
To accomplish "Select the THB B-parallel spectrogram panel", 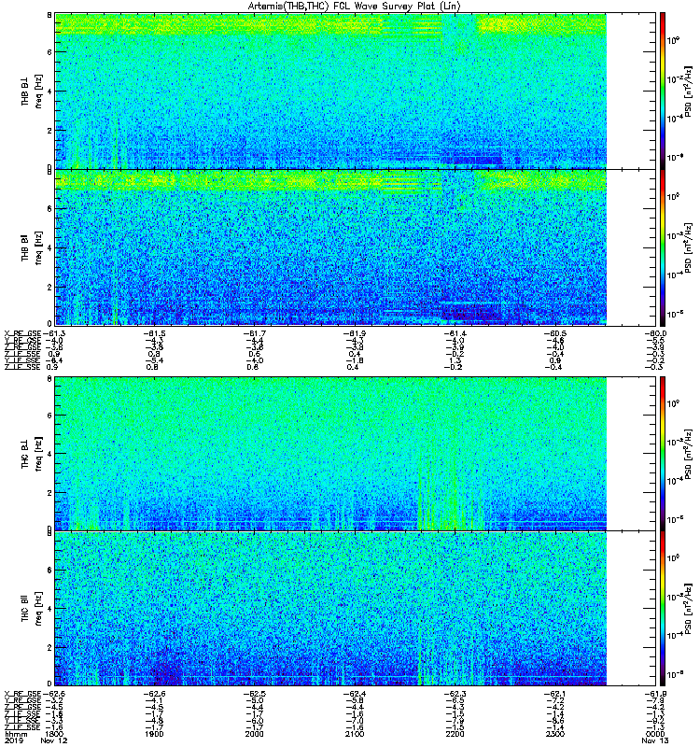I will pyautogui.click(x=356, y=247).
